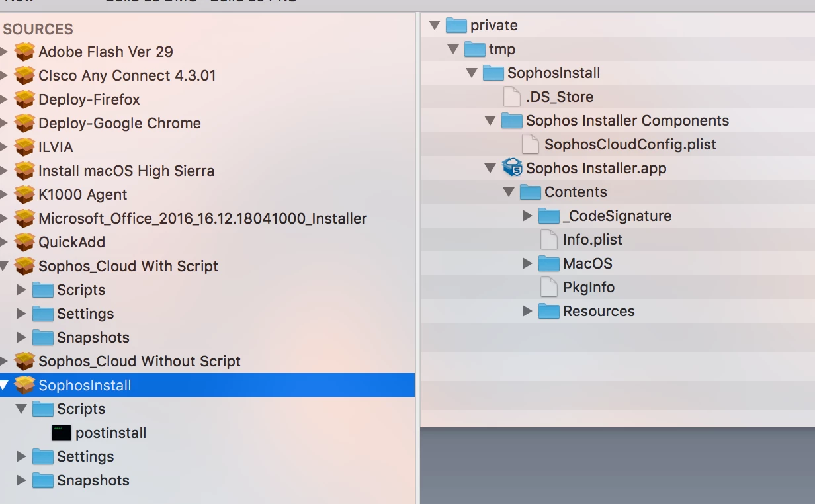
Task: Click 'Scripts' label above postinstall
Action: coord(81,409)
